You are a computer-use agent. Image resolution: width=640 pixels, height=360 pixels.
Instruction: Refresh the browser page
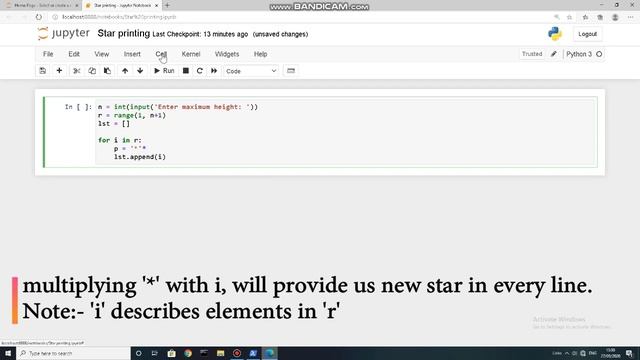[39, 17]
